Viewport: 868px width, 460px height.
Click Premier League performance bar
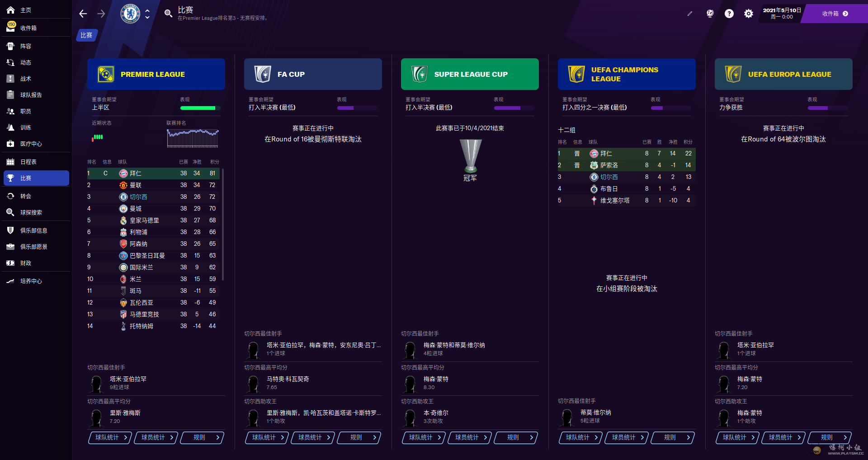tap(200, 108)
